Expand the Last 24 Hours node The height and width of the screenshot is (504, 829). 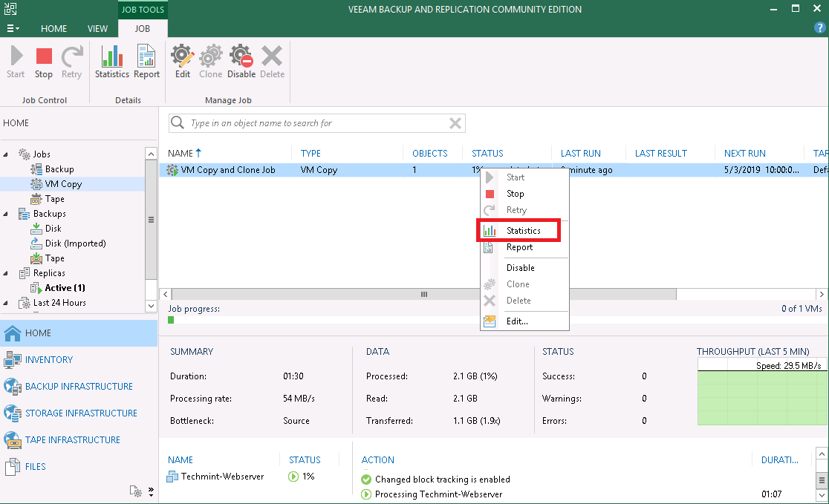coord(6,302)
